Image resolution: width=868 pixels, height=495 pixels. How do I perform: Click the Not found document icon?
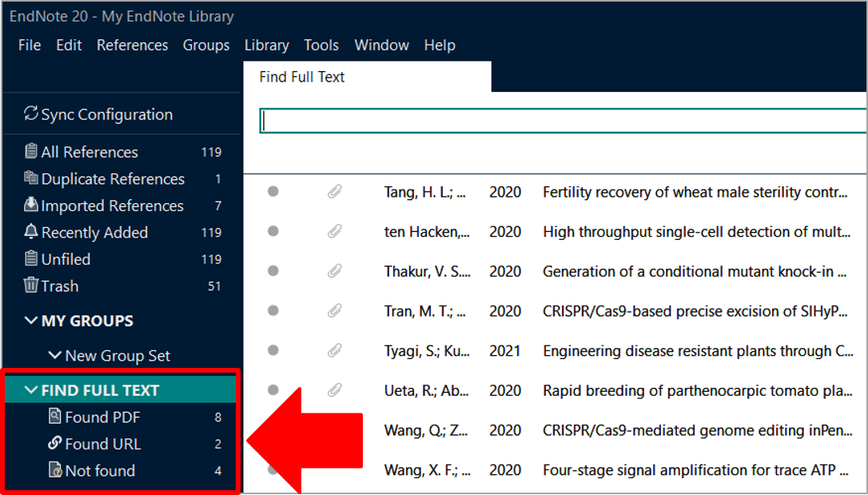pos(55,470)
